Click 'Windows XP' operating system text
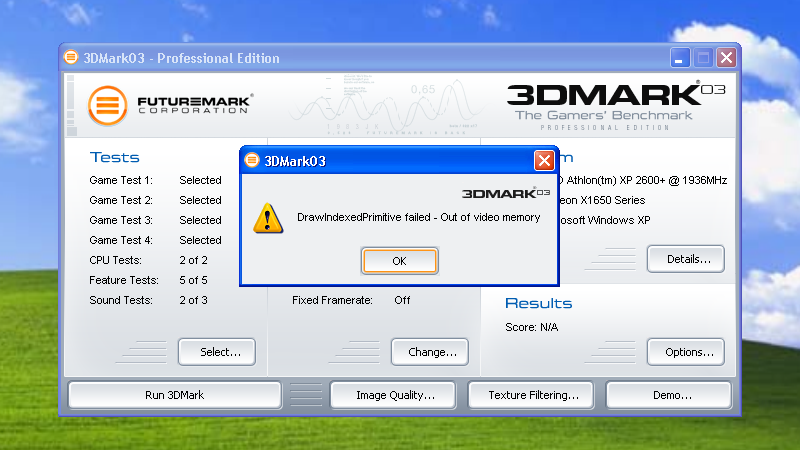 pos(619,220)
